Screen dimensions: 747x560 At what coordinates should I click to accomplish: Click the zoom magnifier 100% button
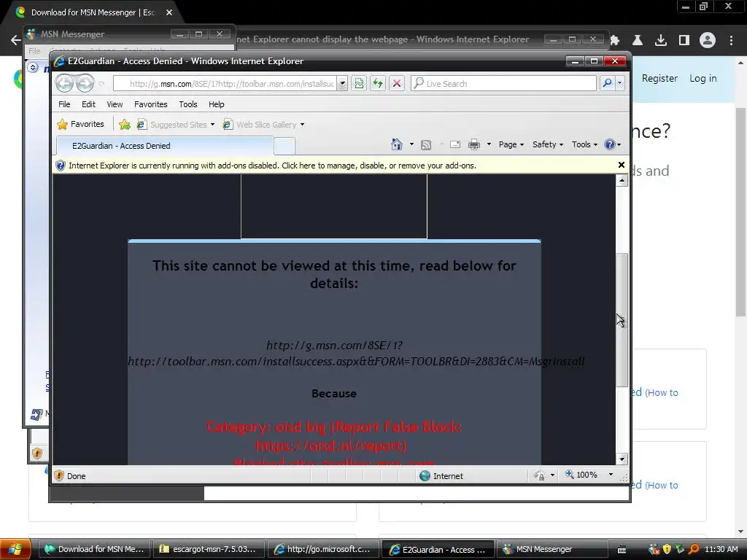point(581,475)
